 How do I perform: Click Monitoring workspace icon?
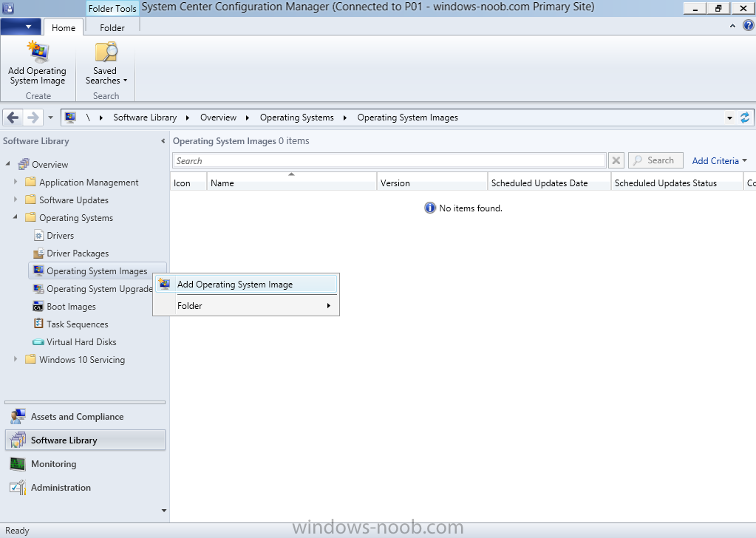pyautogui.click(x=18, y=464)
